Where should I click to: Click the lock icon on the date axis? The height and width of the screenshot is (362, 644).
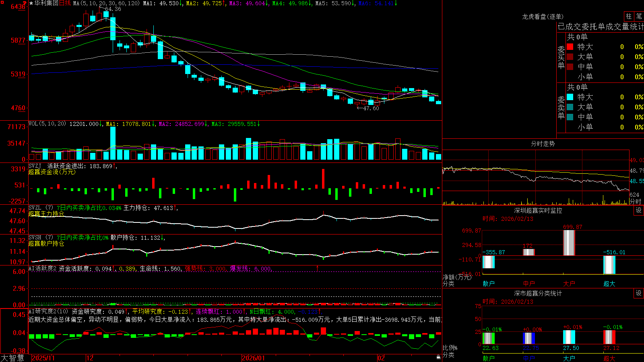[x=438, y=357]
